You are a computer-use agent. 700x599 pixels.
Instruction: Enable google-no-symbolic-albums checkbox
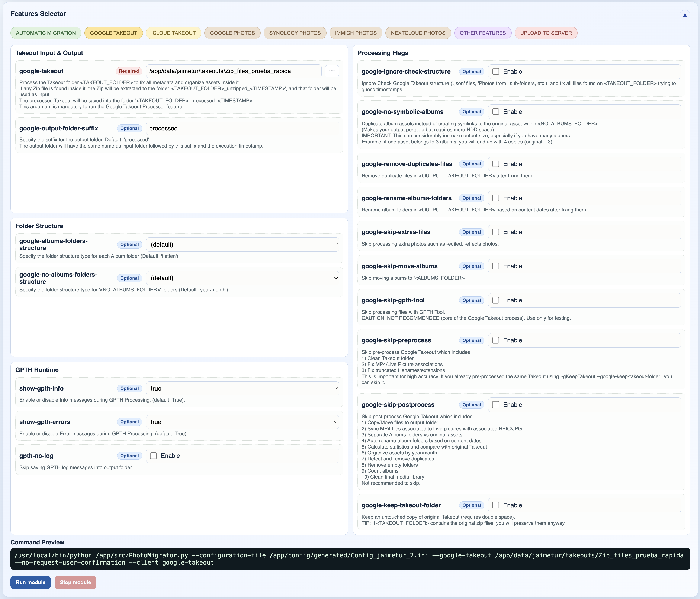click(496, 112)
